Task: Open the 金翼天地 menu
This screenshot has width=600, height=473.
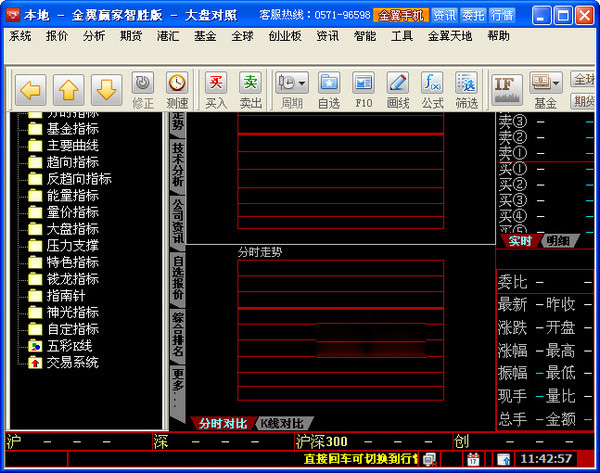Action: click(x=450, y=36)
